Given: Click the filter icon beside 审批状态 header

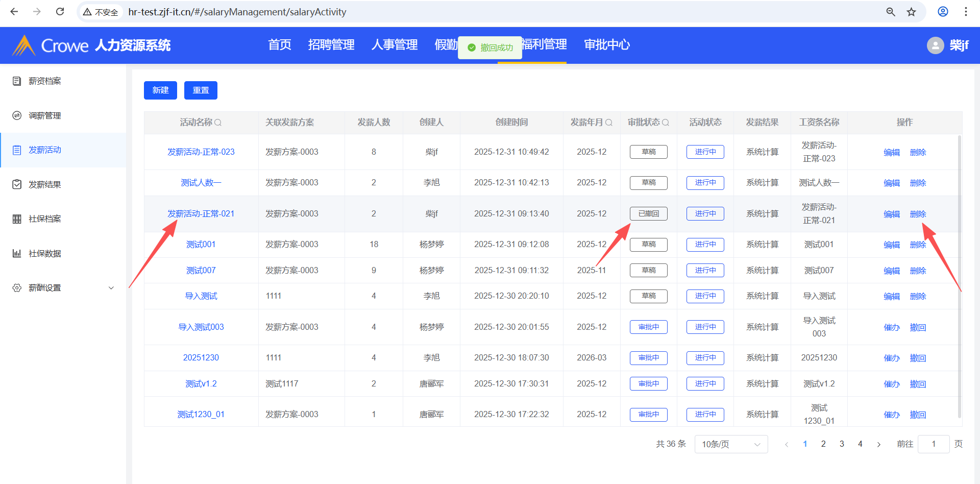Looking at the screenshot, I should (x=665, y=123).
